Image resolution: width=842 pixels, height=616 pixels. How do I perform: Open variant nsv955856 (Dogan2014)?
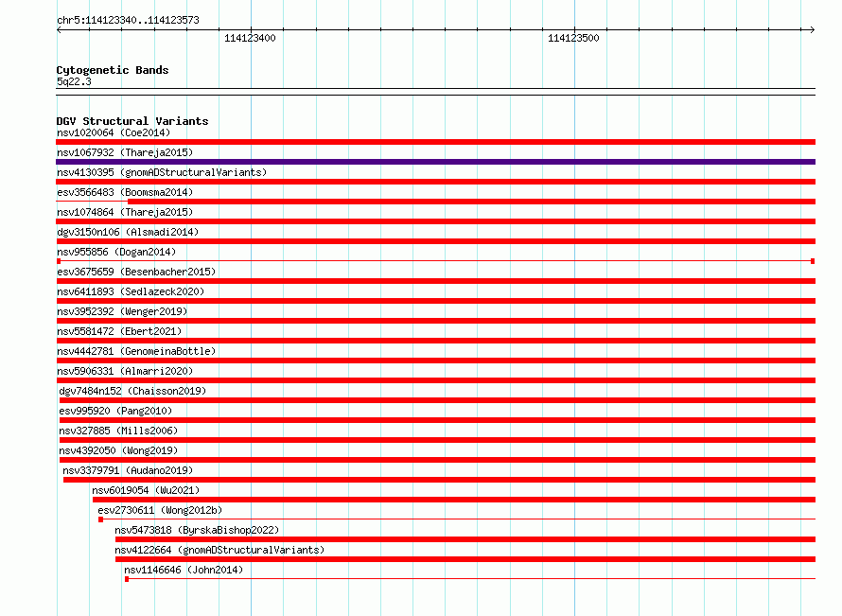click(x=116, y=252)
